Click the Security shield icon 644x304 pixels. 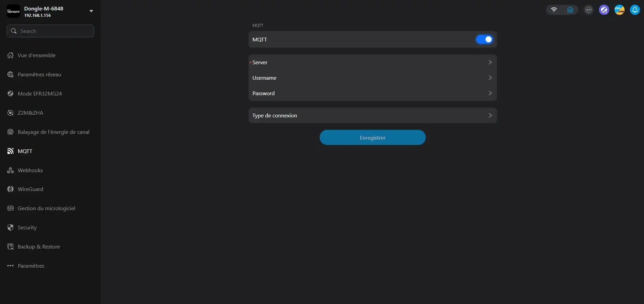click(x=10, y=228)
